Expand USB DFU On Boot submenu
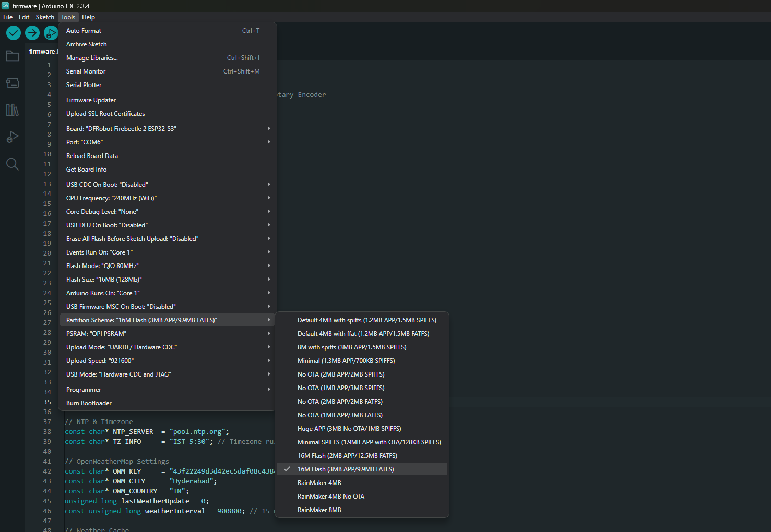Screen dimensions: 771x532 [x=168, y=225]
